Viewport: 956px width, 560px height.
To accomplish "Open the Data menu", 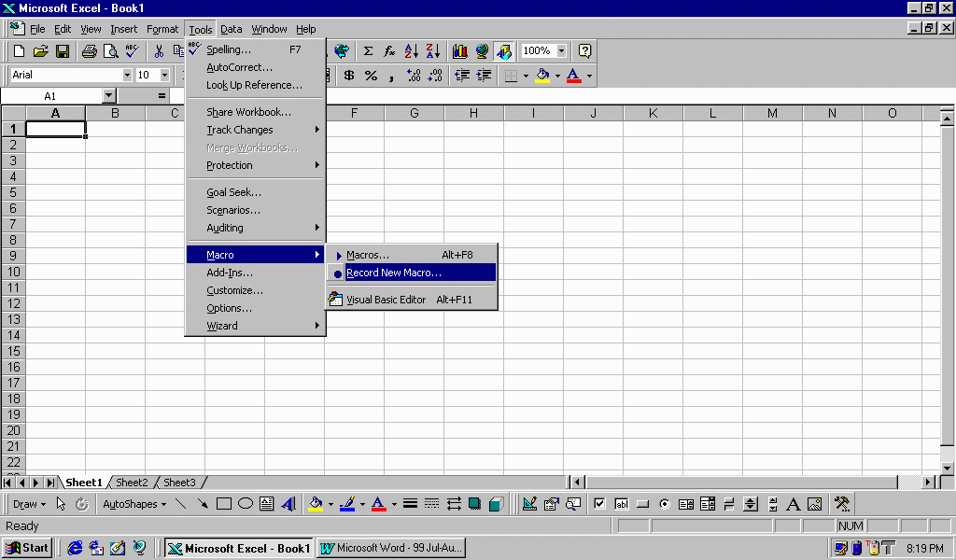I will click(232, 29).
